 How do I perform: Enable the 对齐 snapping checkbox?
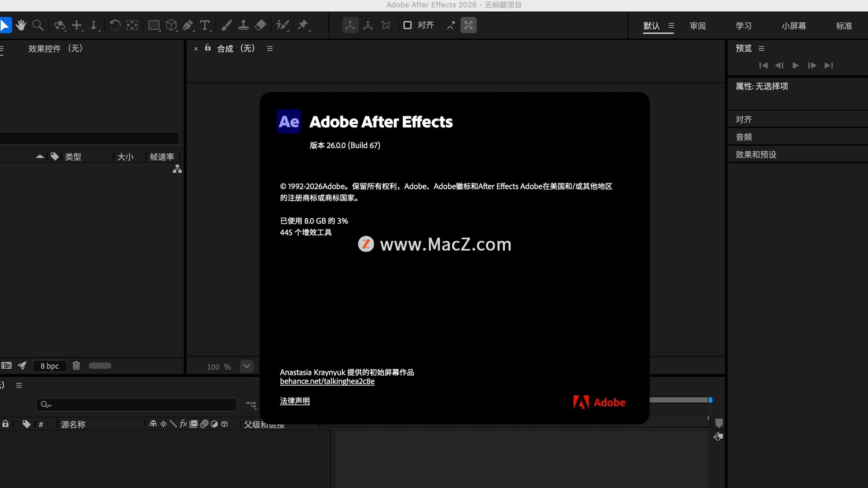(x=407, y=25)
